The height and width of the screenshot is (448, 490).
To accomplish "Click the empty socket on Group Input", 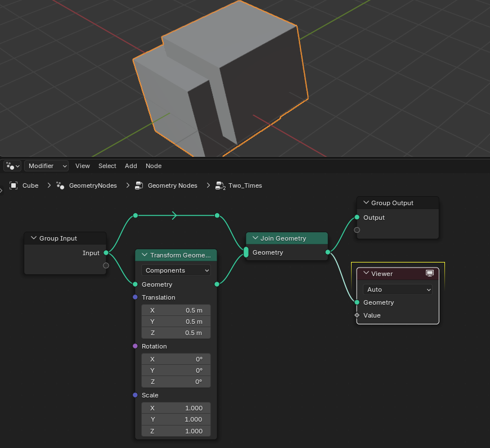I will point(106,265).
